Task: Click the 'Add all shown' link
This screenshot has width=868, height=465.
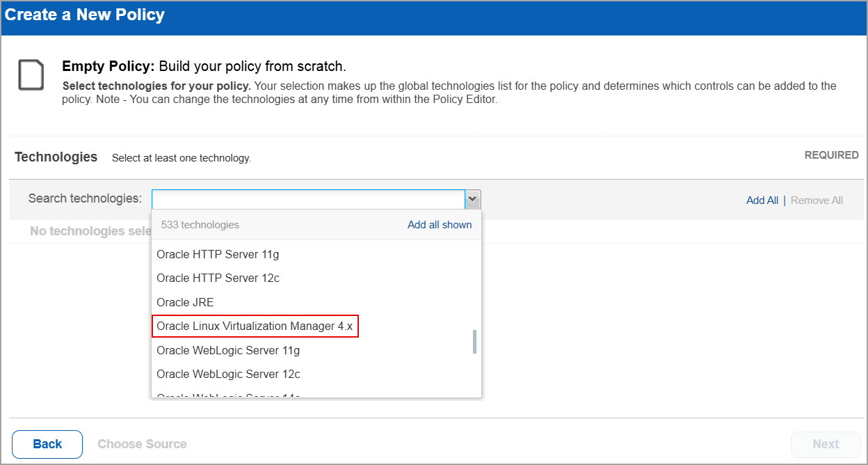Action: pyautogui.click(x=440, y=225)
